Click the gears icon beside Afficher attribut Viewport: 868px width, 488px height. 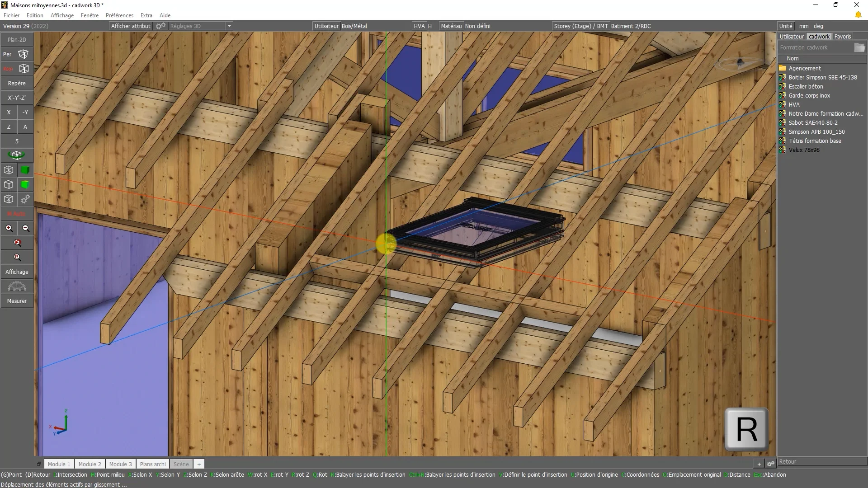pos(160,26)
